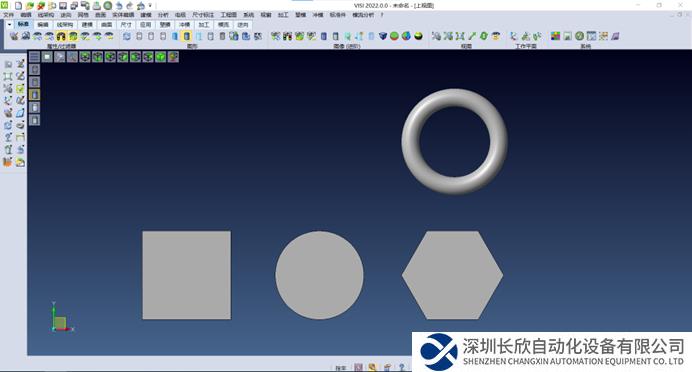Select the 标准 ribbon tab
The width and height of the screenshot is (692, 372).
(x=23, y=25)
